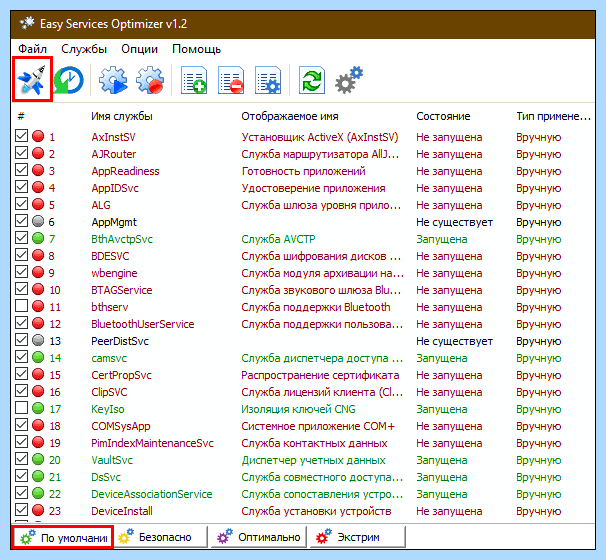Select the BTAGService service name
606x560 pixels.
(x=122, y=290)
